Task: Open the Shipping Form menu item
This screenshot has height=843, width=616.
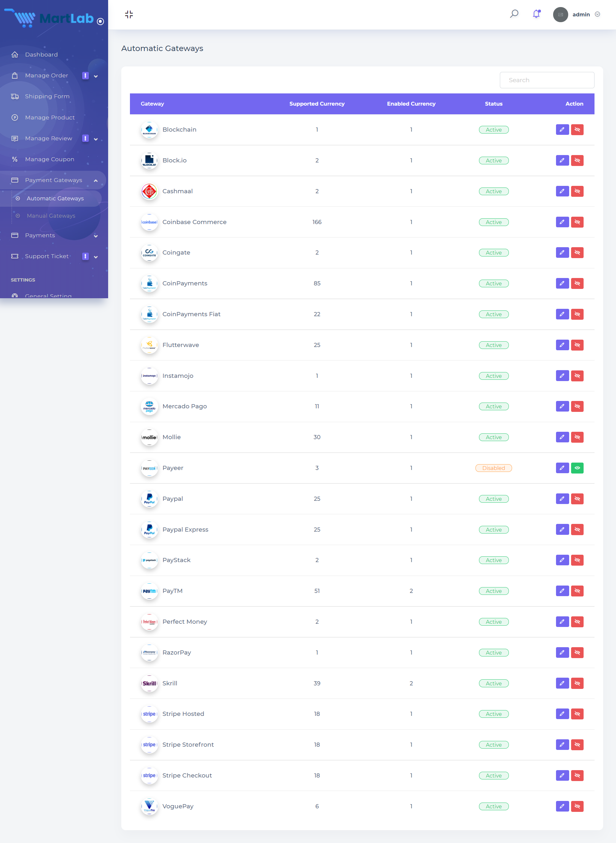Action: [54, 96]
